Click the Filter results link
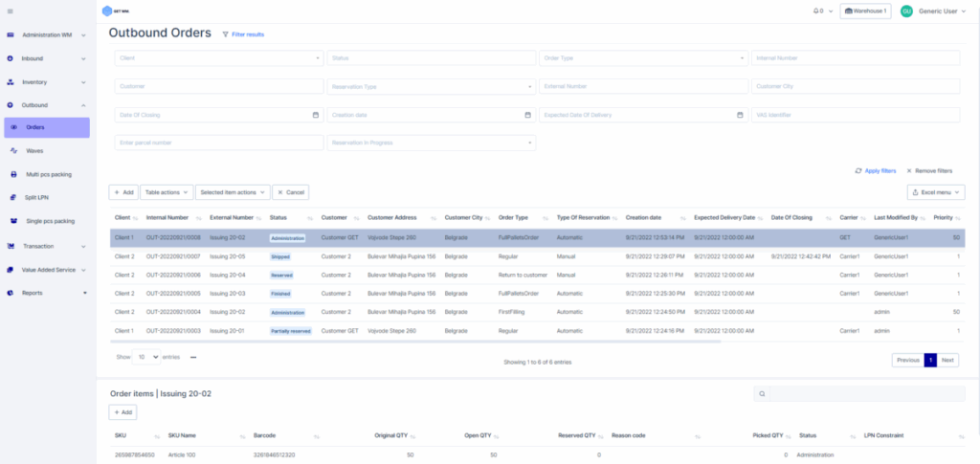Screen dimensions: 980x464 248,34
